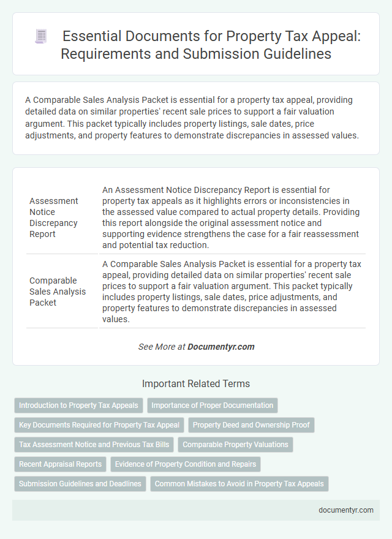This screenshot has width=392, height=539.
Task: Select Property Deed and Ownership Proof tag
Action: click(251, 425)
